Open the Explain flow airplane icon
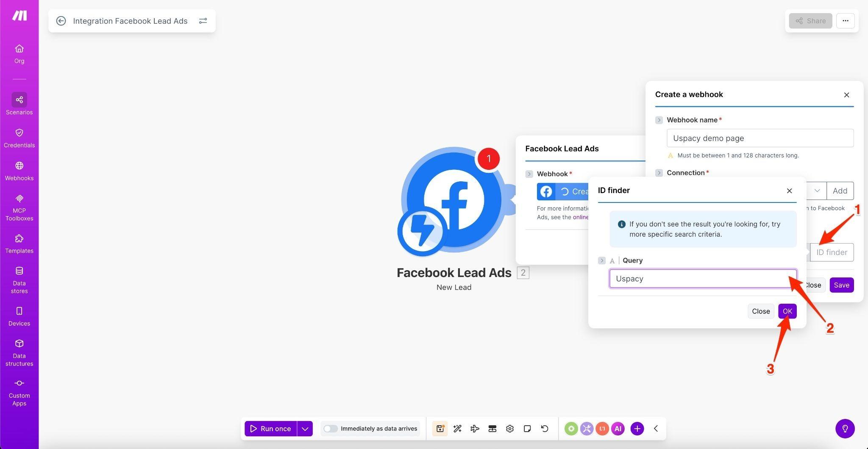 point(475,429)
